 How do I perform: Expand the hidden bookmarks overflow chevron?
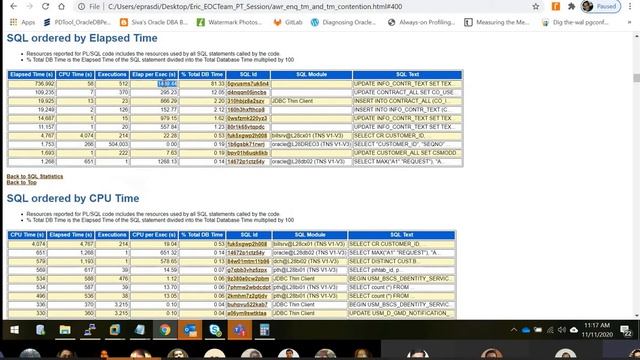[629, 22]
